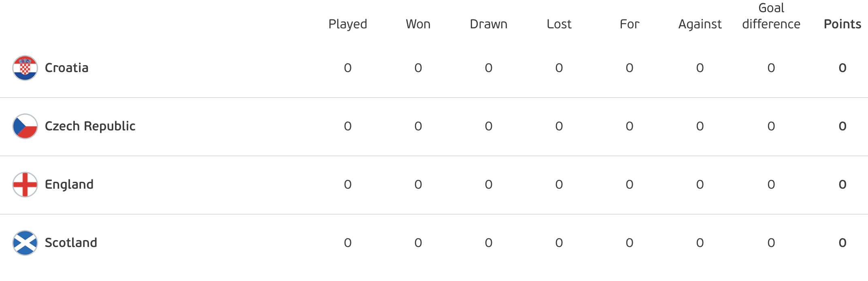This screenshot has height=281, width=868.
Task: Open the Croatia team link
Action: click(x=66, y=68)
